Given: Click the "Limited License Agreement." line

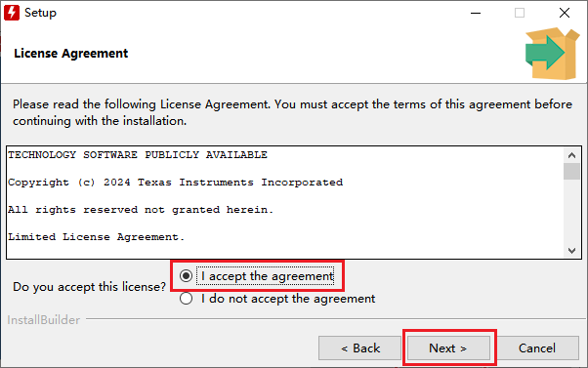Looking at the screenshot, I should coord(97,237).
